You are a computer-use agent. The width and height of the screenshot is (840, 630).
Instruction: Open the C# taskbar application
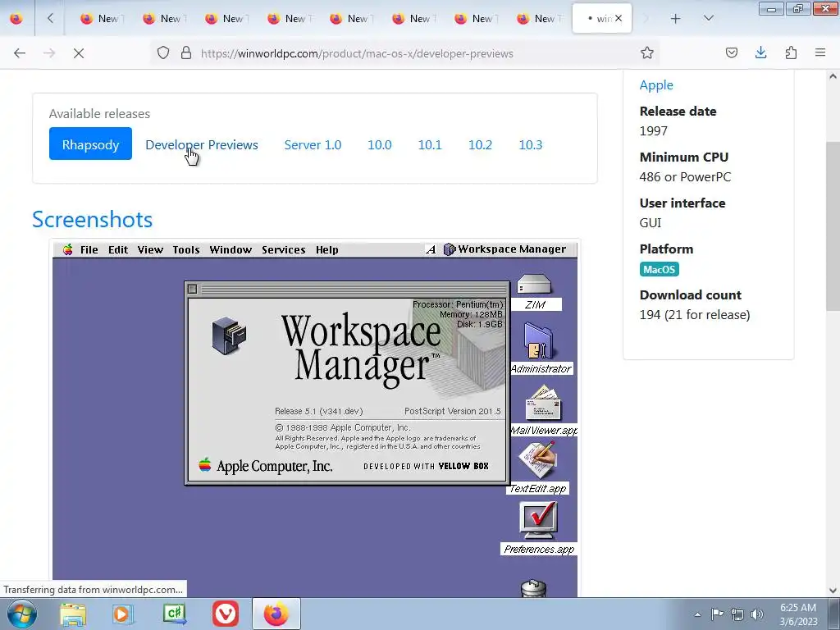pyautogui.click(x=174, y=614)
